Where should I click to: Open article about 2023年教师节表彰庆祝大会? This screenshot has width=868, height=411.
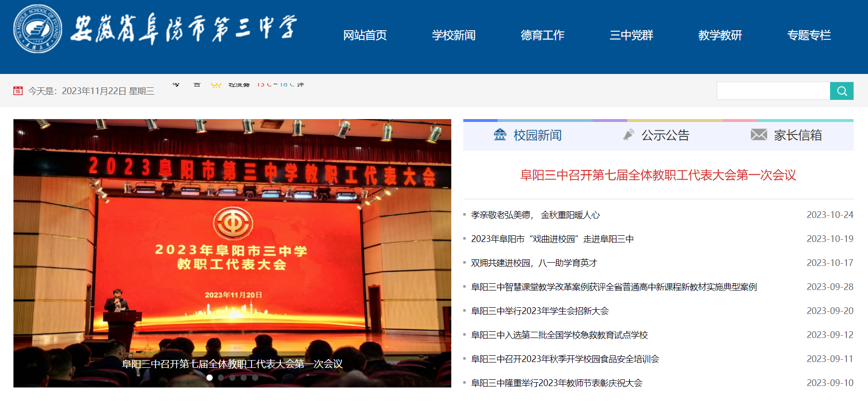(x=556, y=383)
